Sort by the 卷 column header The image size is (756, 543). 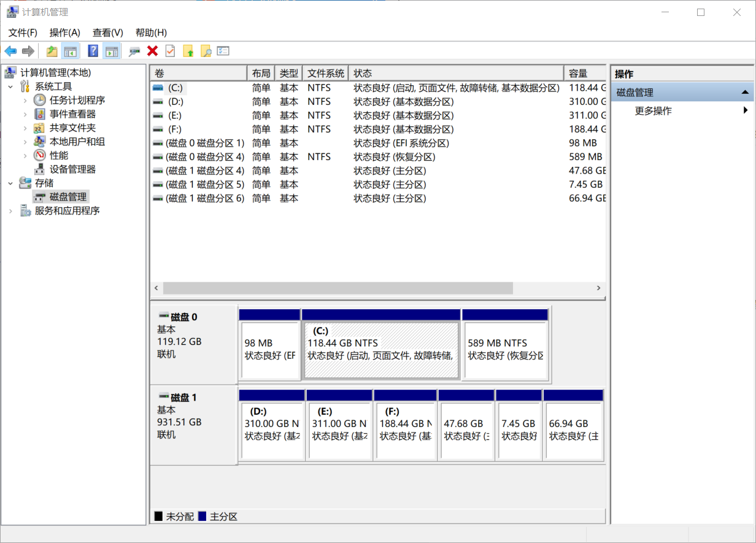click(x=198, y=73)
